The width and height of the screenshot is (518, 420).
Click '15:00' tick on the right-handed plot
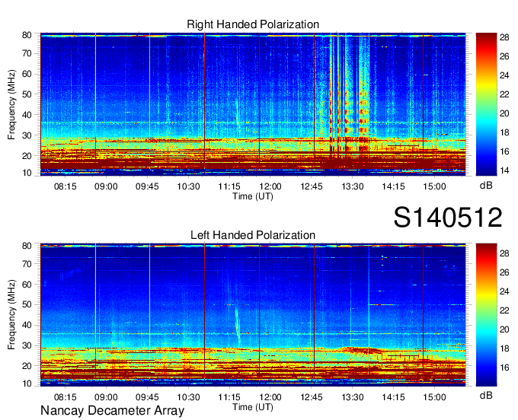435,186
